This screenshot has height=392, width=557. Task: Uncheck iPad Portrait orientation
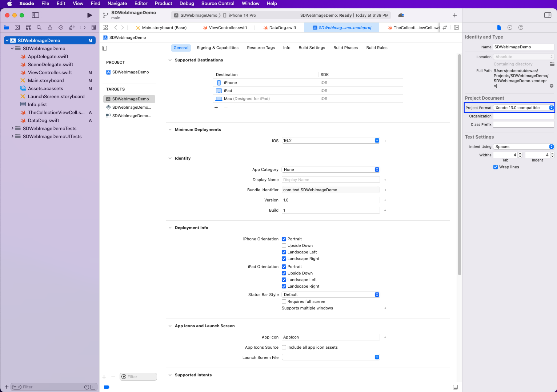pos(284,267)
